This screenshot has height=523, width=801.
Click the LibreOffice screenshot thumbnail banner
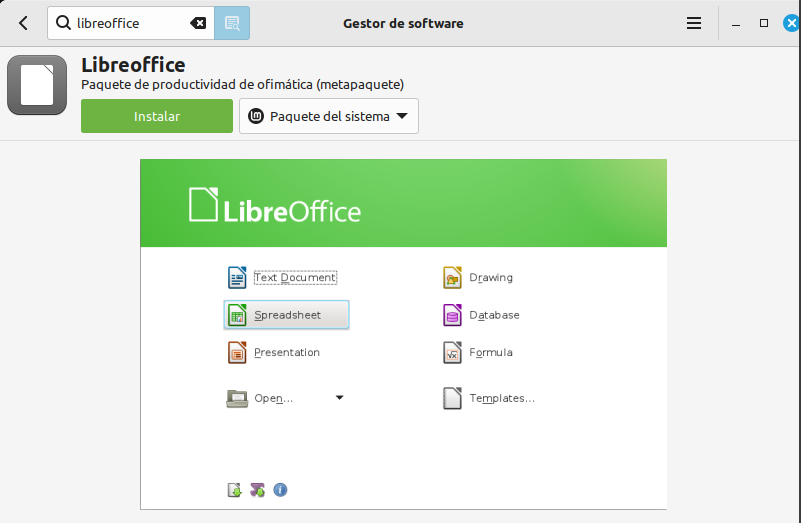click(404, 203)
